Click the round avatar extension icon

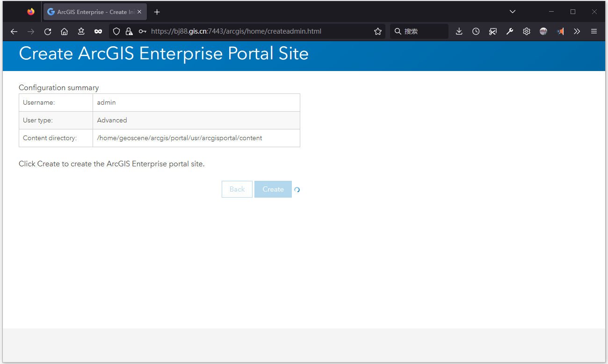pos(543,31)
